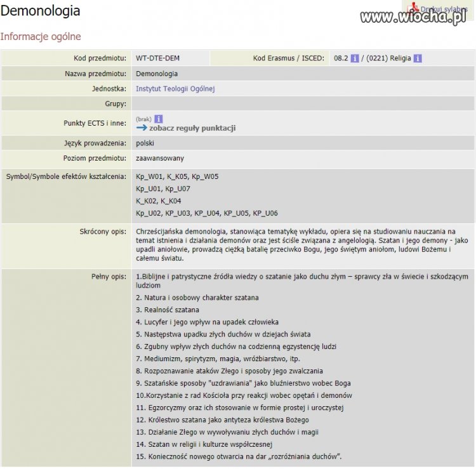Select language value polski
The width and height of the screenshot is (476, 469).
point(145,143)
